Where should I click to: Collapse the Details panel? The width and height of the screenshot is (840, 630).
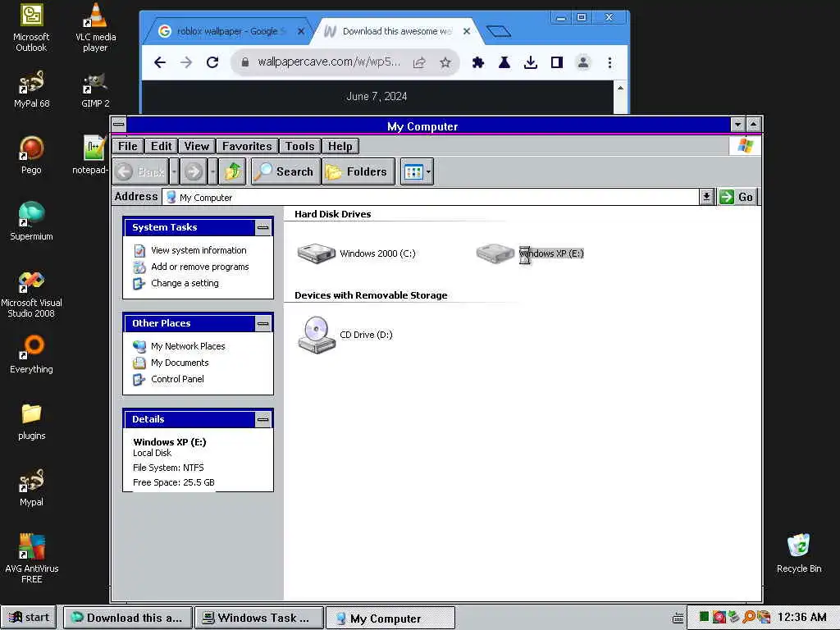262,419
